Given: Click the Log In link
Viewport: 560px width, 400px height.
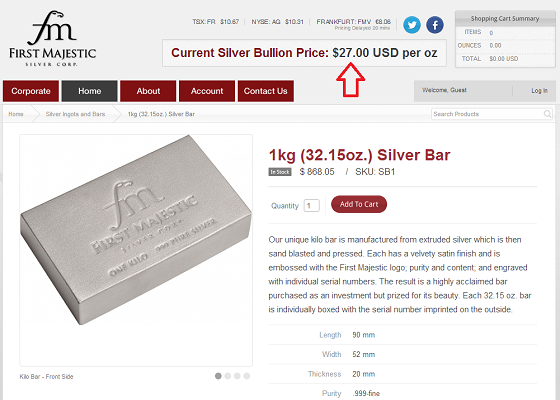Looking at the screenshot, I should (x=539, y=91).
